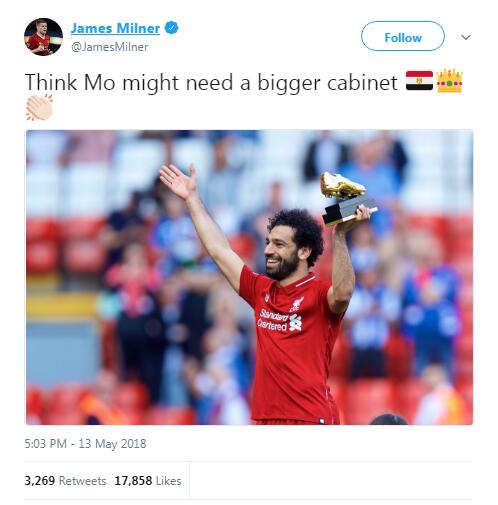Click the tweet text about bigger cabinet
The height and width of the screenshot is (505, 498).
211,82
